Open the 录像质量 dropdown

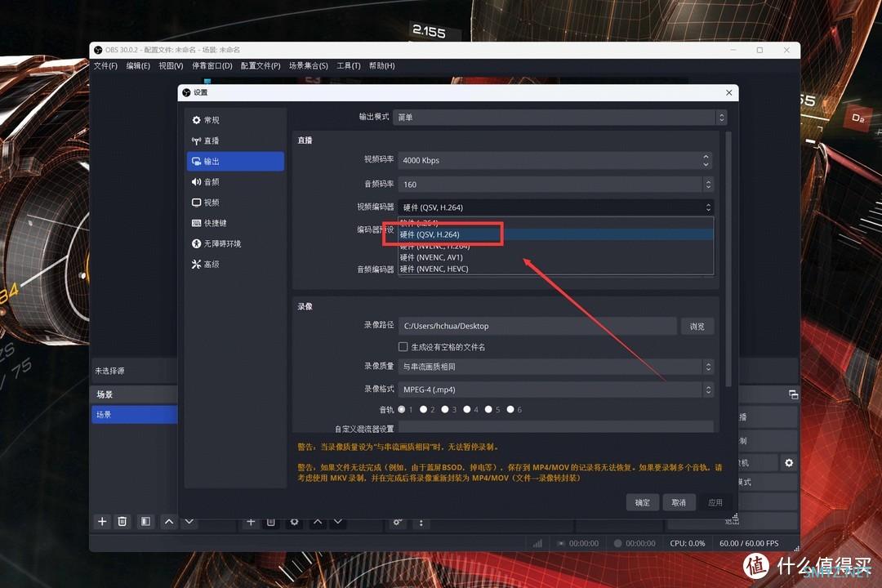click(556, 367)
